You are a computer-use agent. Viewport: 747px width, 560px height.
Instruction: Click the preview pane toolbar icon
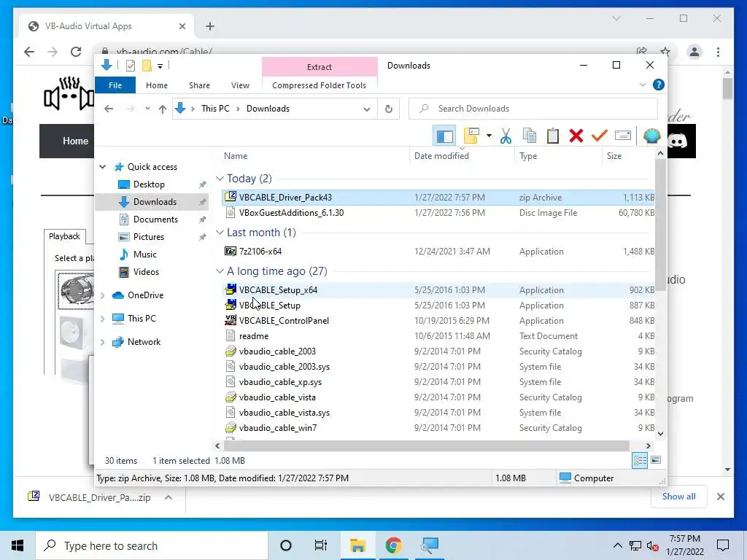coord(444,136)
